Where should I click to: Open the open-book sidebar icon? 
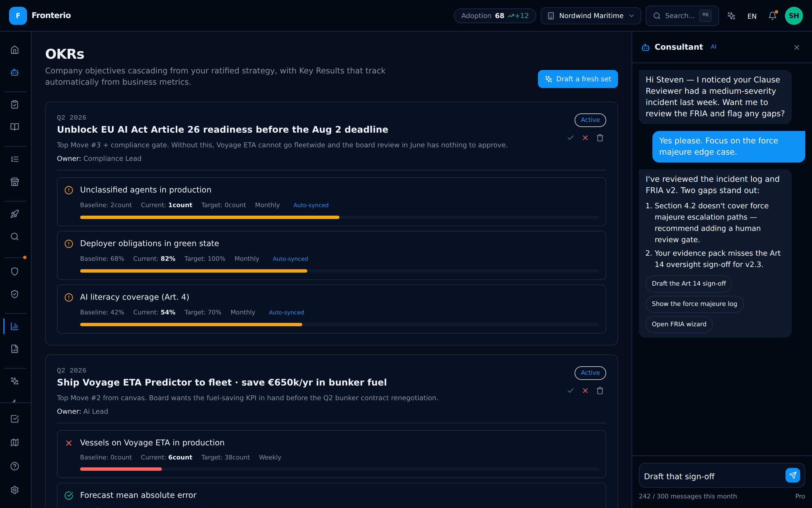pyautogui.click(x=14, y=127)
